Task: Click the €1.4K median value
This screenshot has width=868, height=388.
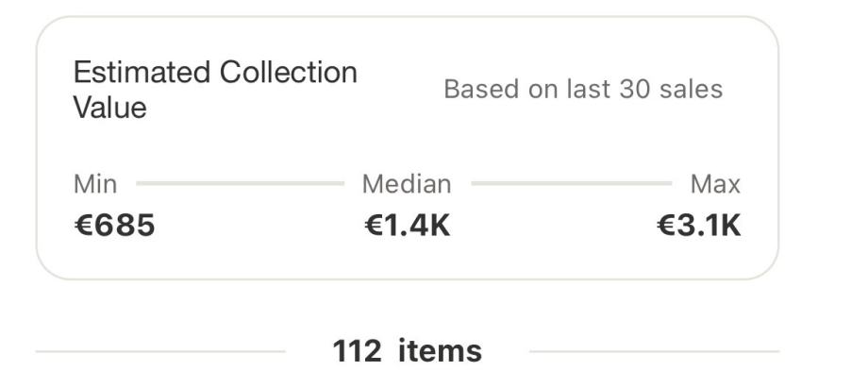Action: click(x=407, y=226)
